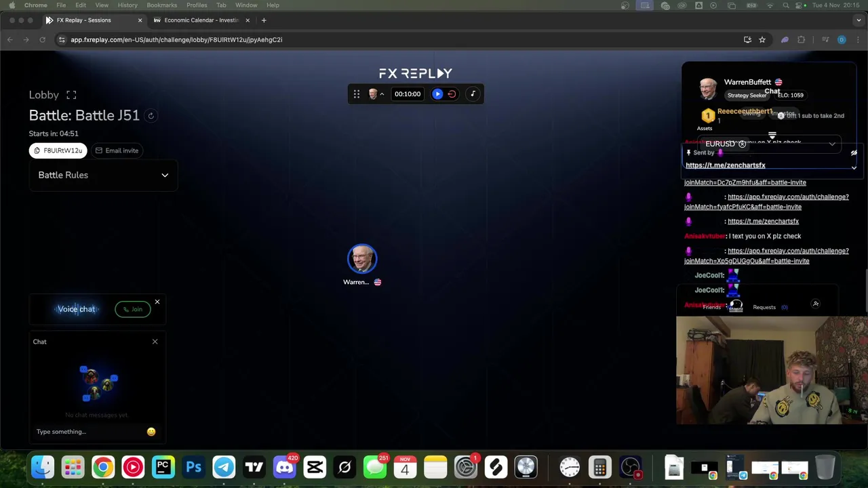Open Chrome profile avatar
The height and width of the screenshot is (488, 868).
(842, 40)
